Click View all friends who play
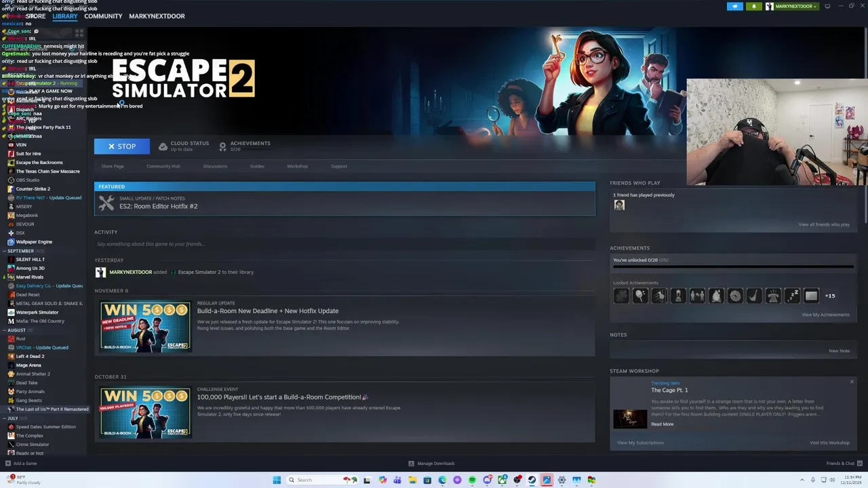Image resolution: width=868 pixels, height=488 pixels. (824, 224)
